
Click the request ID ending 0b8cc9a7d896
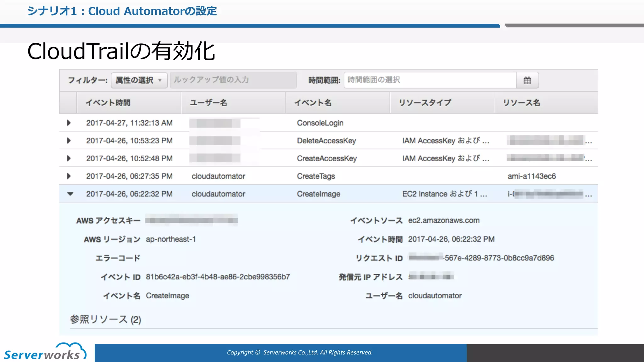pos(481,258)
